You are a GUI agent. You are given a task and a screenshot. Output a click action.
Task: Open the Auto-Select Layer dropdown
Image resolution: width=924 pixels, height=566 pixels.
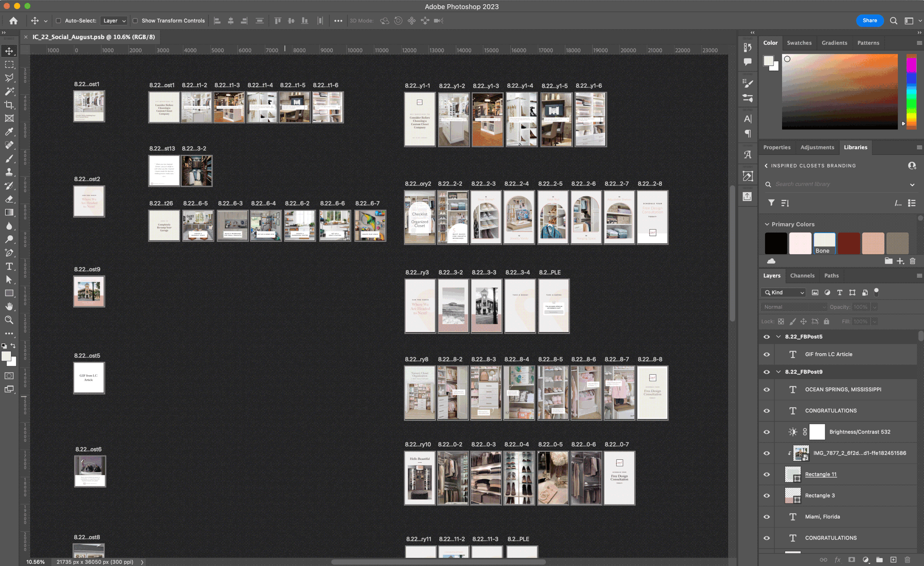(114, 21)
